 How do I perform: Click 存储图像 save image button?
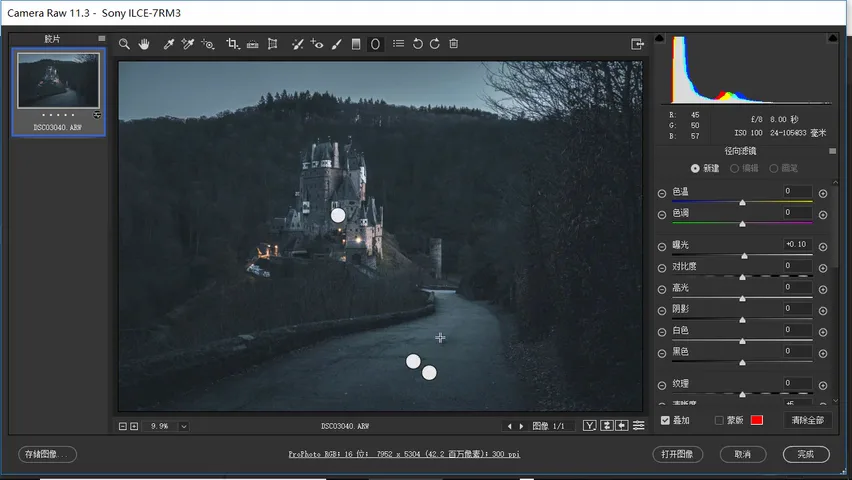pos(47,454)
